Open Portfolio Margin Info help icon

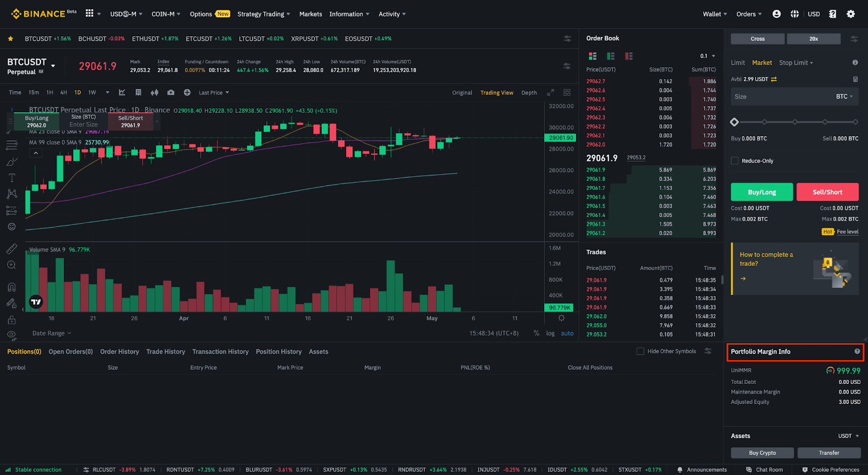pyautogui.click(x=857, y=351)
